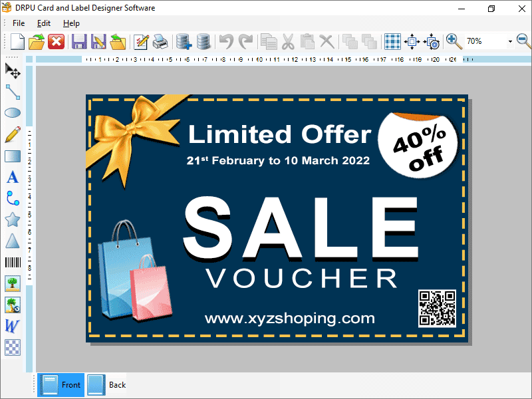
Task: Select the pointer move tool
Action: [x=13, y=71]
